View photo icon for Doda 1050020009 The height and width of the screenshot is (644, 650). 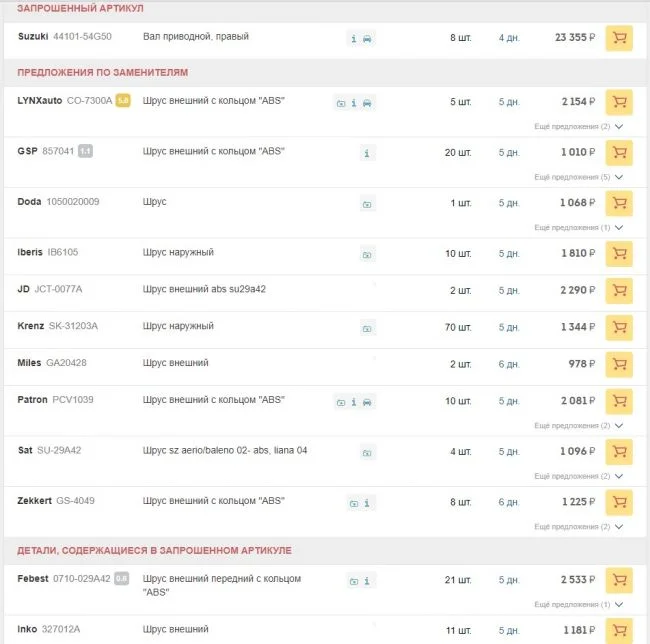pos(367,203)
